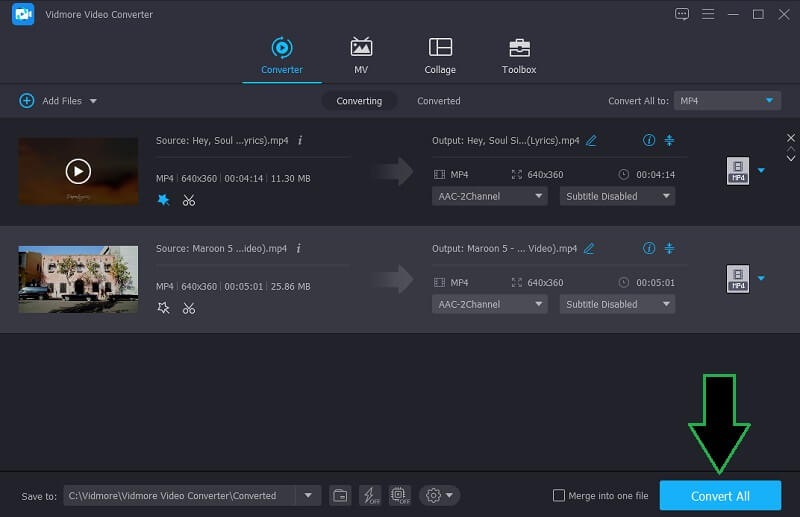Expand Subtitle Disabled dropdown for Maroon 5 video

[x=617, y=304]
